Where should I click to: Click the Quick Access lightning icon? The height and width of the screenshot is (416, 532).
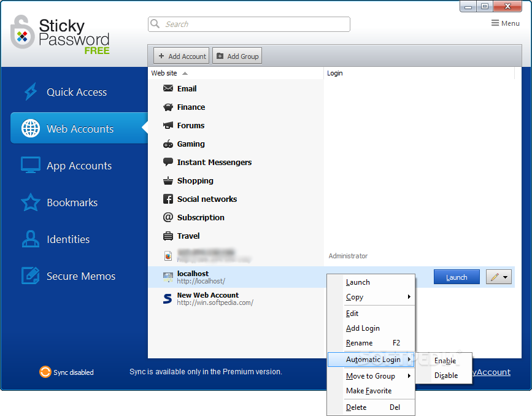31,91
